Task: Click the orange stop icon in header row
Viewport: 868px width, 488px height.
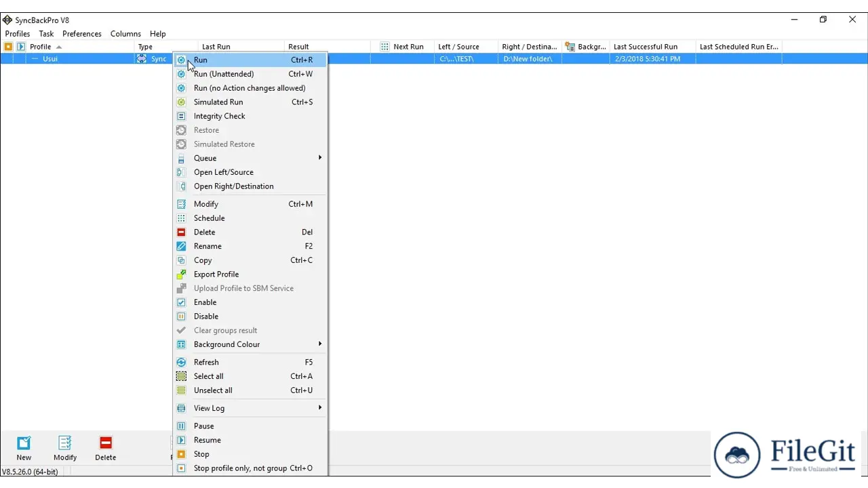Action: pos(8,47)
